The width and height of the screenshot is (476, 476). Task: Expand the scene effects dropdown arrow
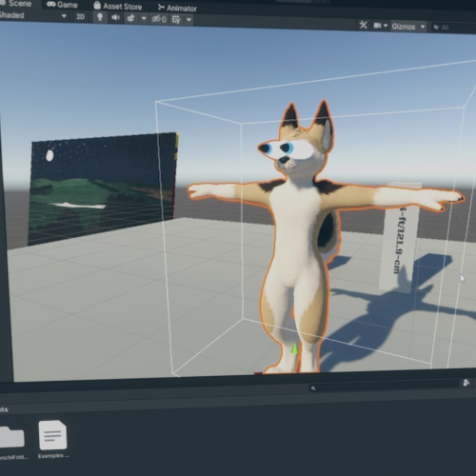point(144,19)
